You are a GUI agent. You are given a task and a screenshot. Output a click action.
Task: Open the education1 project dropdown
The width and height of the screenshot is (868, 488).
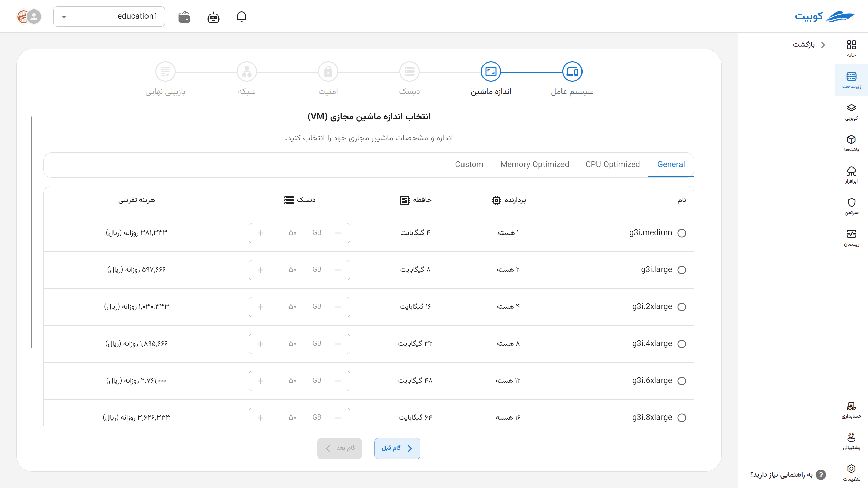(109, 16)
